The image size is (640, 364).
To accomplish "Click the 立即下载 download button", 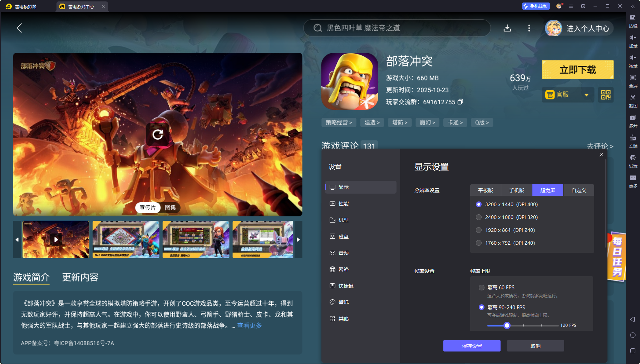I will (x=577, y=70).
